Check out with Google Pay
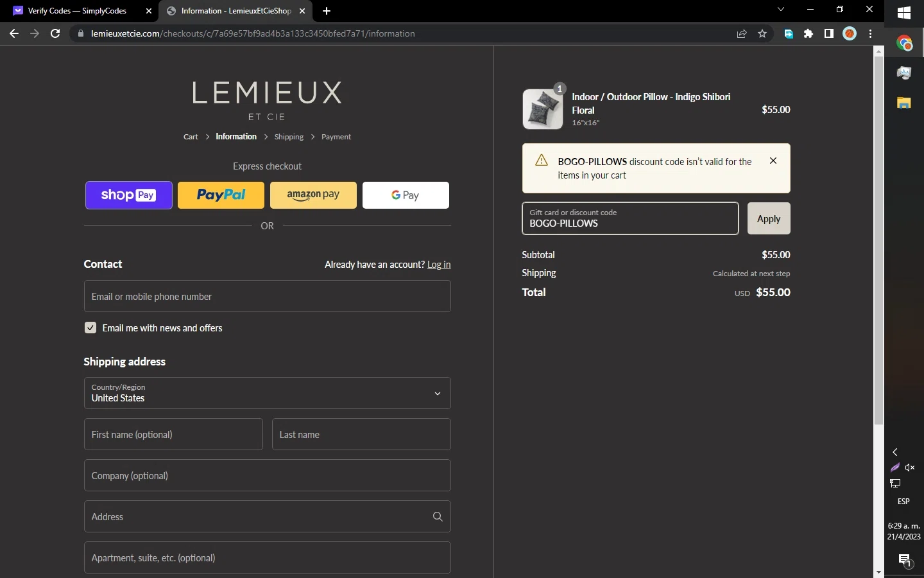 click(406, 195)
